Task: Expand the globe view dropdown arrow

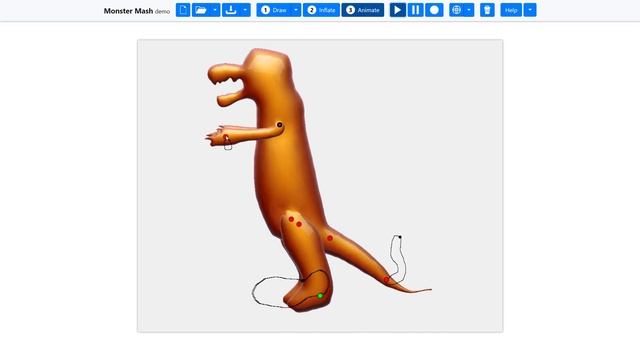Action: pyautogui.click(x=469, y=10)
